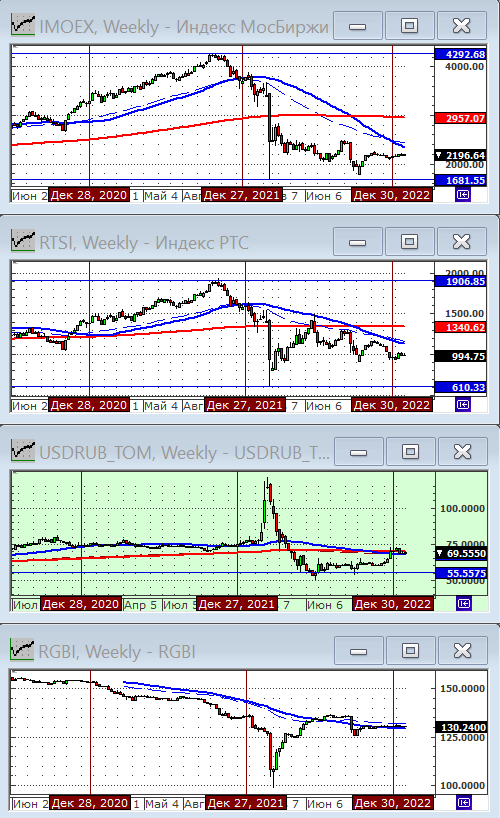This screenshot has height=818, width=500.
Task: Click the USDRUB_TOM, Weekly window title
Action: [x=185, y=452]
